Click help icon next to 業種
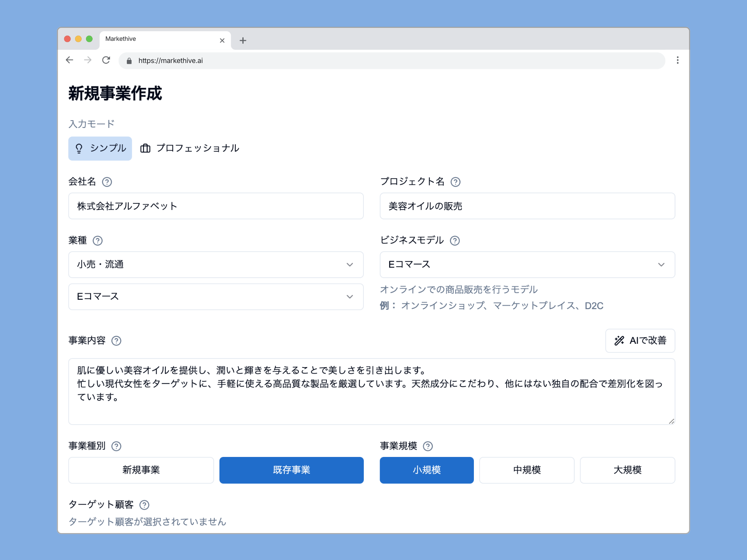 point(98,241)
